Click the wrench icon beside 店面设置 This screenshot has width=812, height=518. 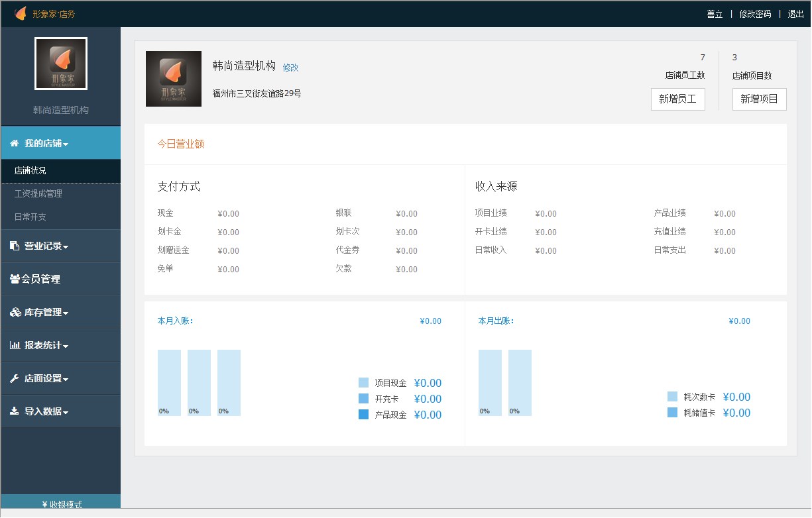[15, 378]
